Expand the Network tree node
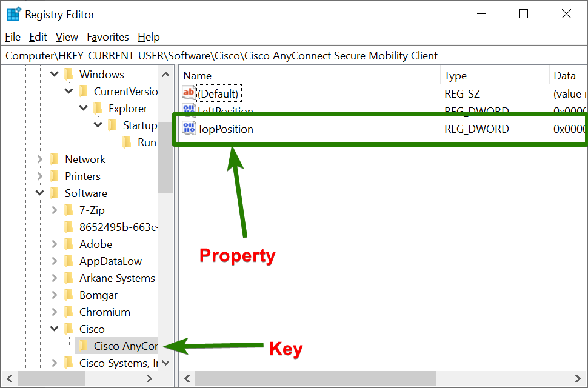The image size is (588, 388). point(40,159)
